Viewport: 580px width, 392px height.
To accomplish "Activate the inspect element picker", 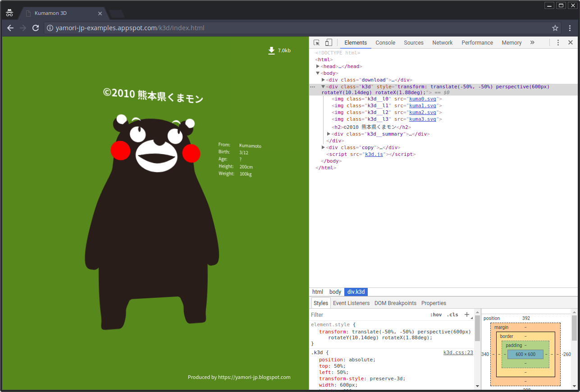I will 317,43.
